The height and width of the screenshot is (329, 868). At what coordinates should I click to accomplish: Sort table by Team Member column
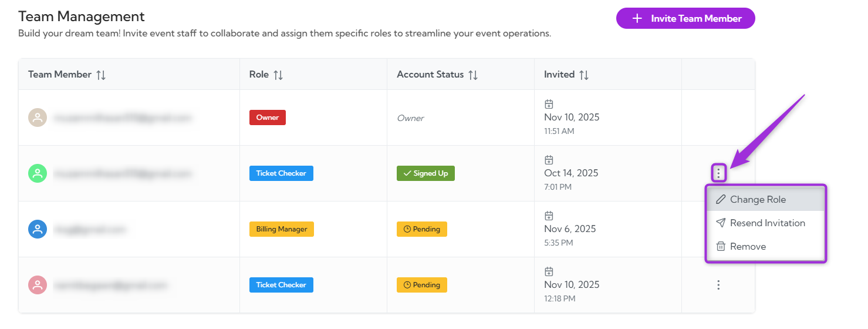101,75
